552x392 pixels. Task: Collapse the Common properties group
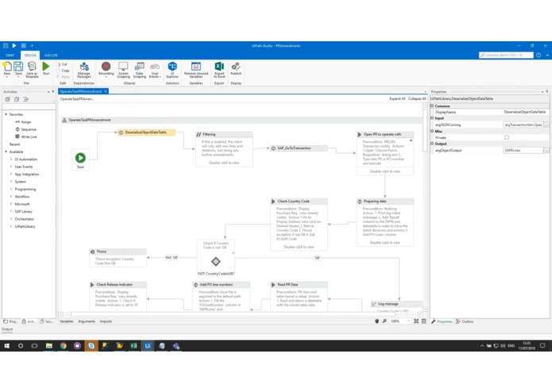[432, 106]
